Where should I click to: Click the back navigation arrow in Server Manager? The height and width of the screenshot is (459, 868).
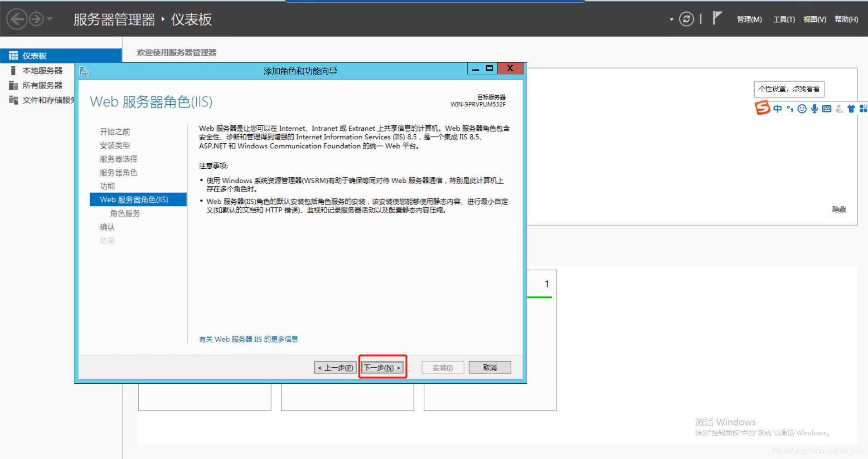point(17,19)
